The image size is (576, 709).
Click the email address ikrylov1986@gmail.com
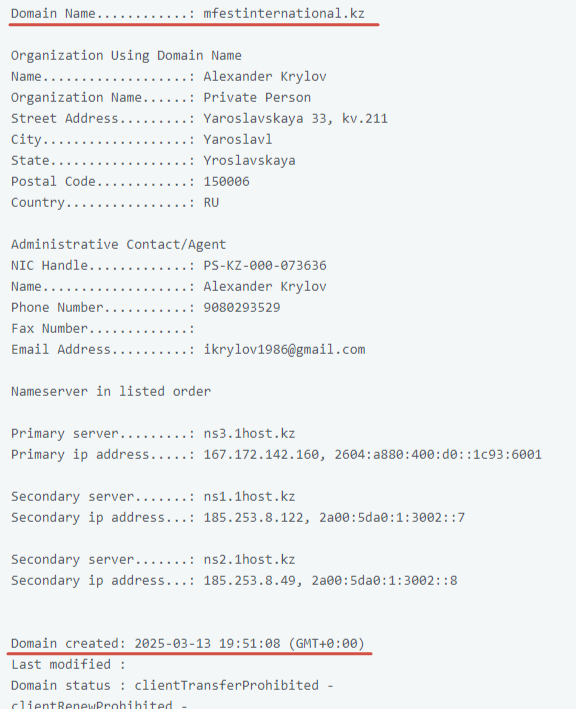tap(284, 350)
